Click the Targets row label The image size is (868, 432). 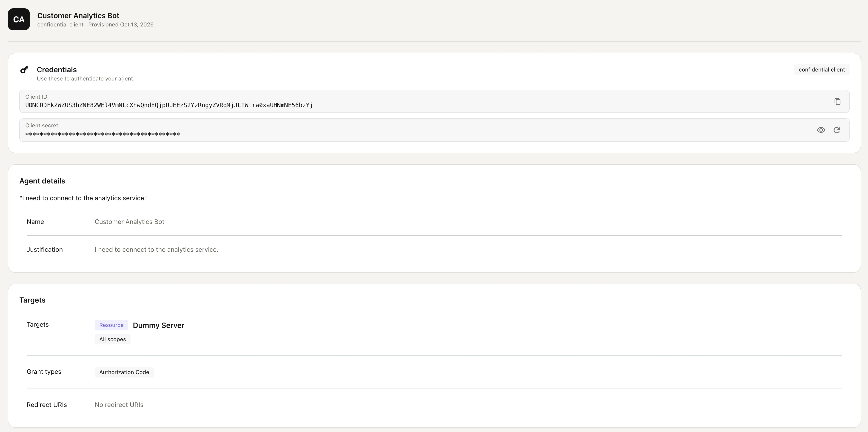coord(38,324)
